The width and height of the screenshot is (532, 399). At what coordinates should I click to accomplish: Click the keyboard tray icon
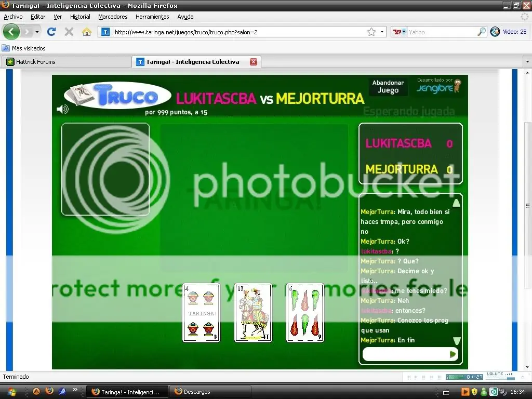click(446, 393)
